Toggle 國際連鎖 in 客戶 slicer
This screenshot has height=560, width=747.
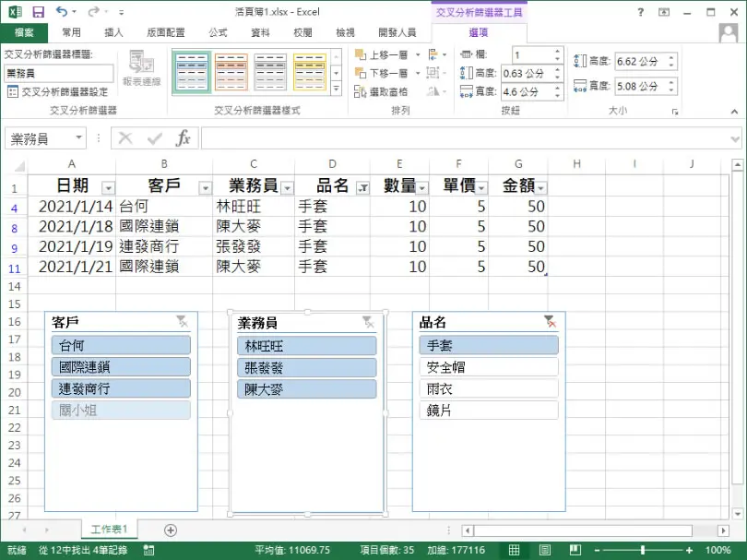(121, 366)
